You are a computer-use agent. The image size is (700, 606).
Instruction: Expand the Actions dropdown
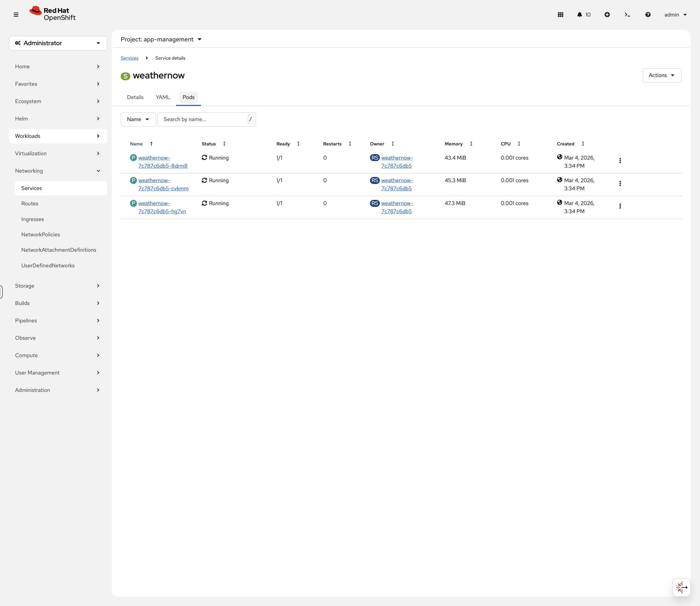(x=661, y=75)
